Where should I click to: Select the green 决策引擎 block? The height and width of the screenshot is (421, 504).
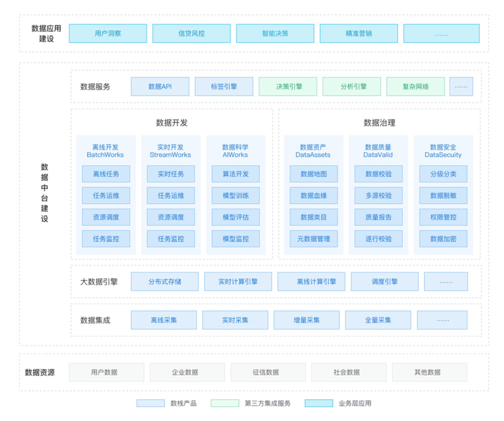(x=287, y=87)
